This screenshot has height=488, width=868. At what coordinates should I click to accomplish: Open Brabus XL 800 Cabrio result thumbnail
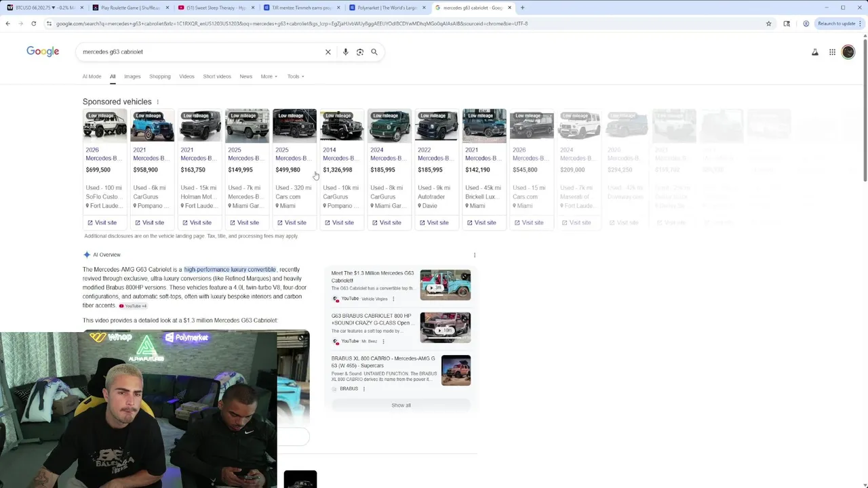pos(456,370)
